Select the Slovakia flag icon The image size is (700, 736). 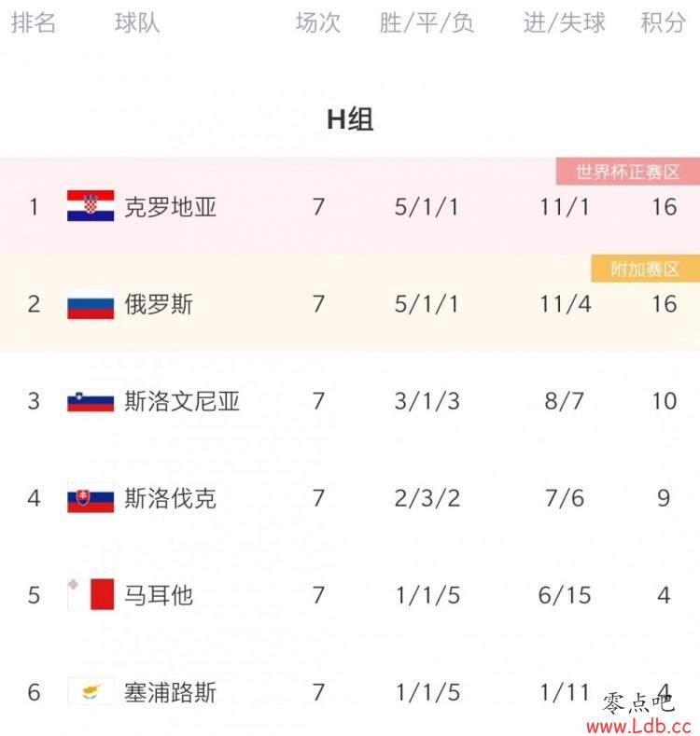91,497
